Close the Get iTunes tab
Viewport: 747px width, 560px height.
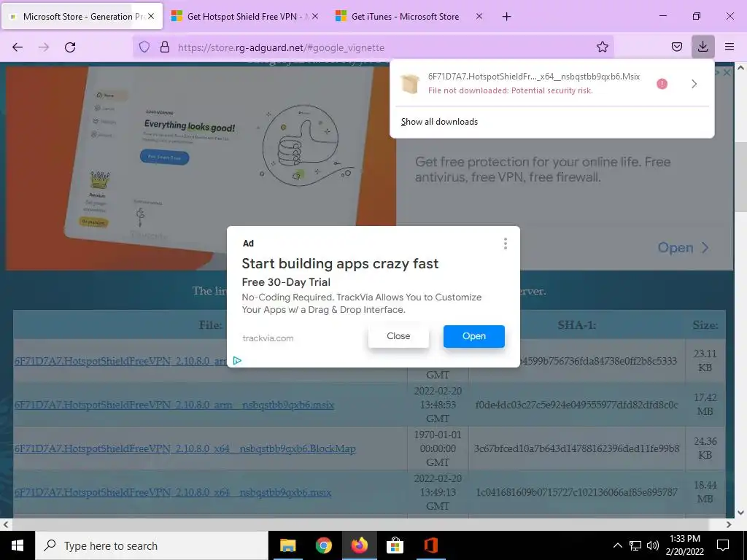(x=479, y=16)
